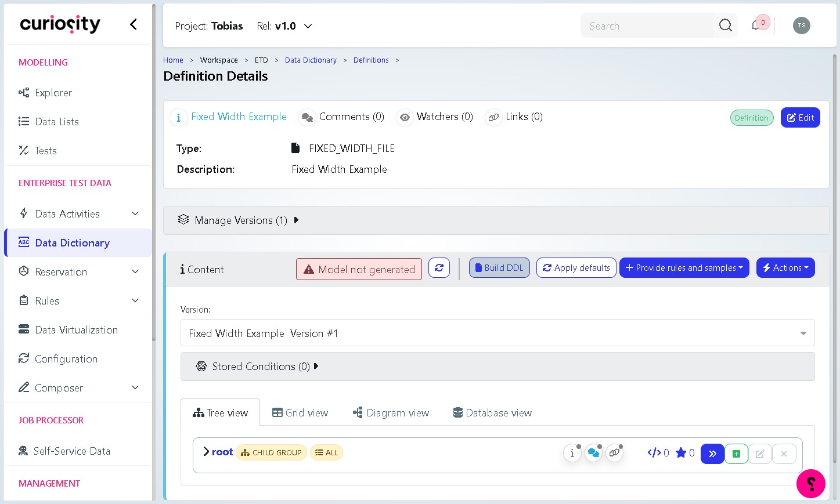Go to Home breadcrumb link

coord(173,60)
